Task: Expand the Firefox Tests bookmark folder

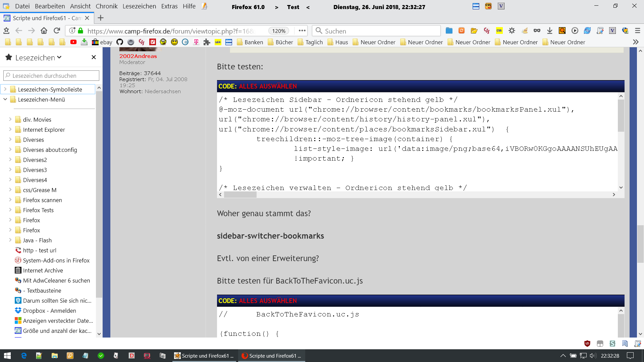Action: [10, 210]
